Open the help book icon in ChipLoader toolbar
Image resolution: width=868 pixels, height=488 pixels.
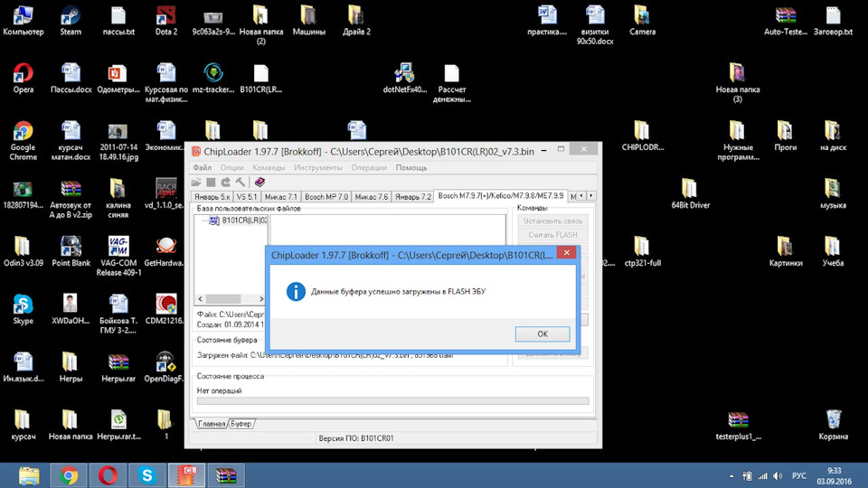259,182
